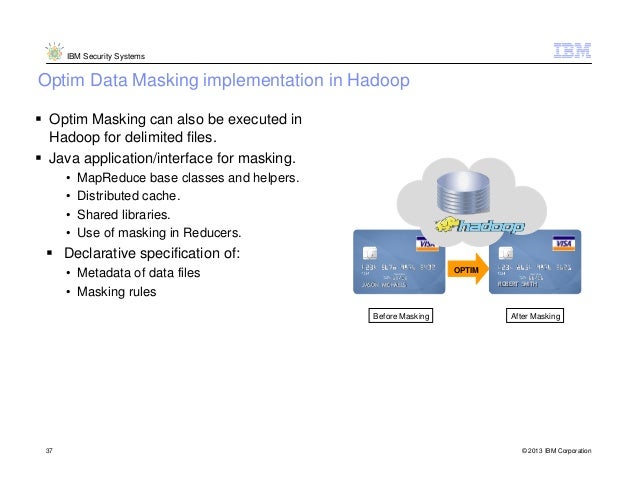This screenshot has width=638, height=493.
Task: Click the chip on the left credit card
Action: point(369,253)
